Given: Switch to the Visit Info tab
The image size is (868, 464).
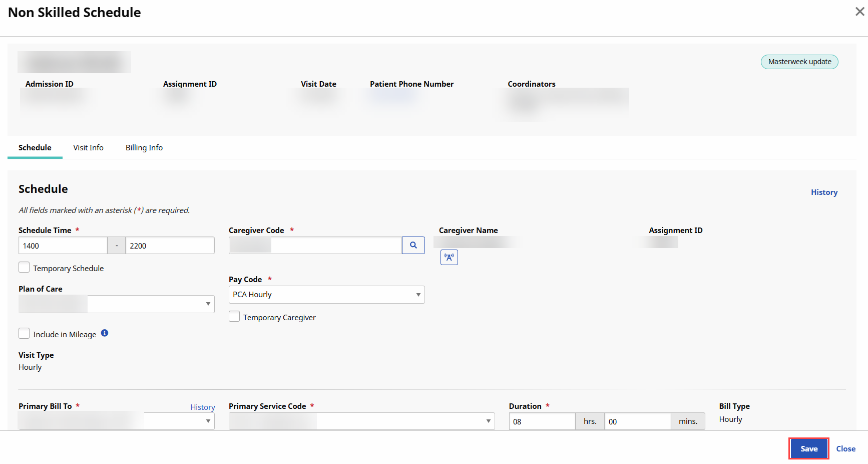Looking at the screenshot, I should [88, 147].
